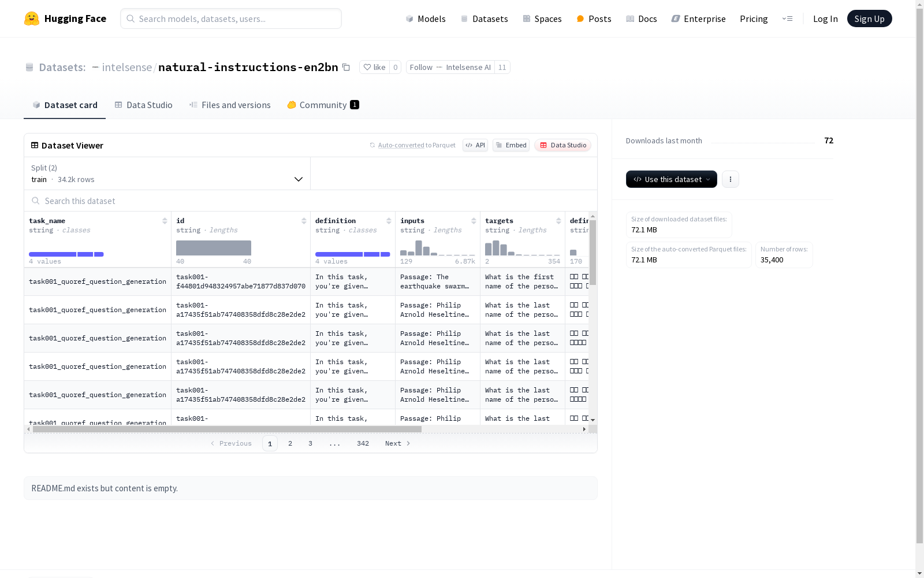
Task: Jump to page 342 of the table
Action: click(363, 443)
